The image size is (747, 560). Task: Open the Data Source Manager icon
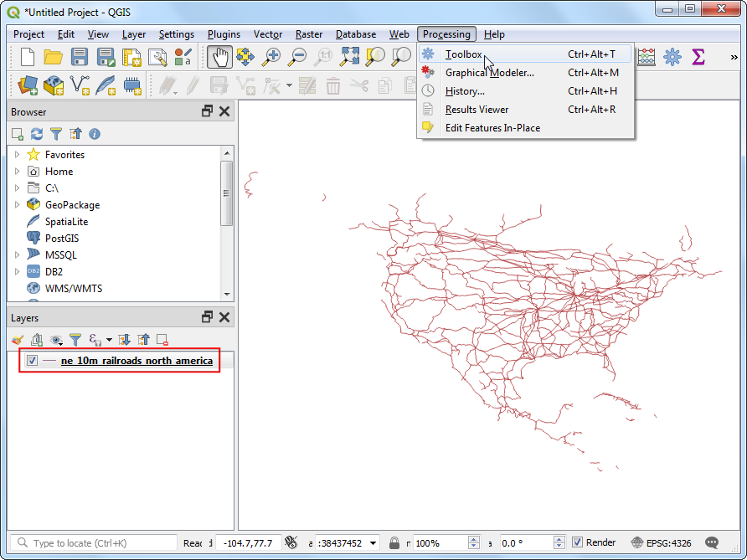tap(28, 85)
